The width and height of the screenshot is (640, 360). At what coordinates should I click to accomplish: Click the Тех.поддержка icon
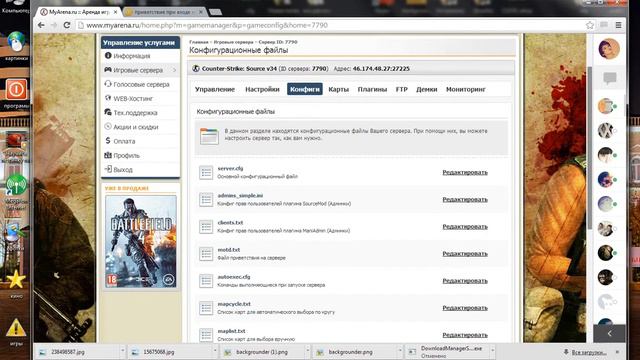click(108, 112)
